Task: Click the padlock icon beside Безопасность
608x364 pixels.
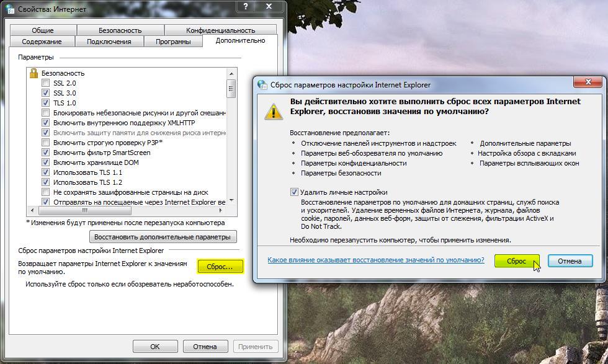Action: coord(34,73)
